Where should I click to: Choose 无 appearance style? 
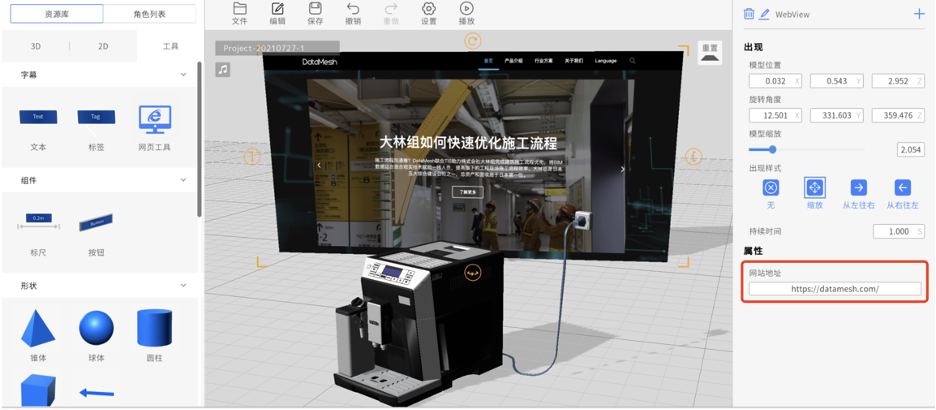pos(771,187)
